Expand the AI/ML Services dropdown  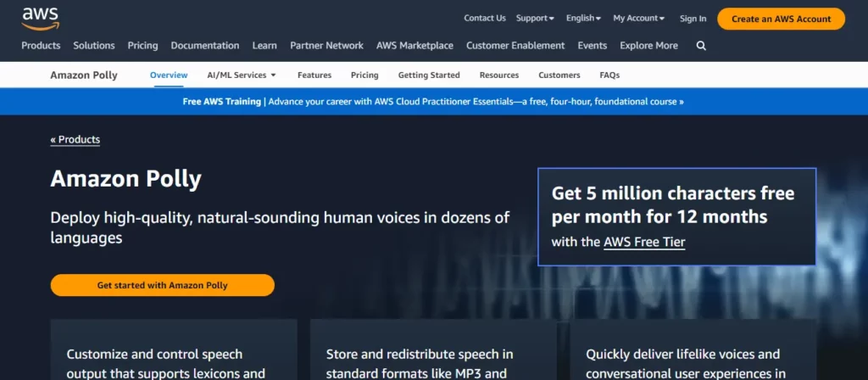click(242, 75)
